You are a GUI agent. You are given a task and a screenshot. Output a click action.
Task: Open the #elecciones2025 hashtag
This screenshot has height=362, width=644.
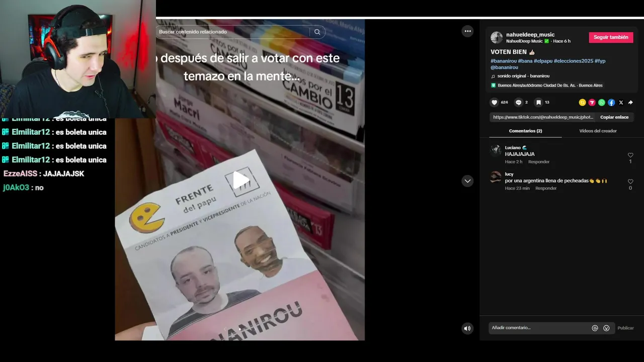(x=574, y=61)
